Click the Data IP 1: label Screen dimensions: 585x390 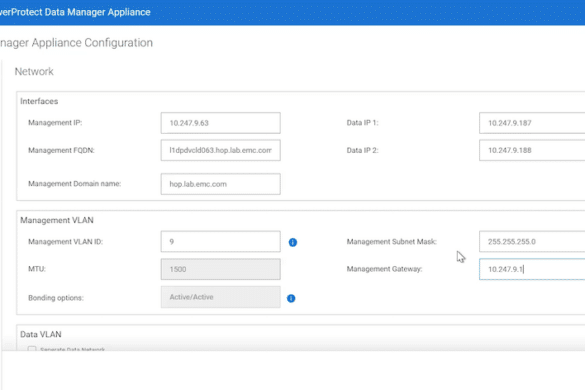pyautogui.click(x=362, y=123)
